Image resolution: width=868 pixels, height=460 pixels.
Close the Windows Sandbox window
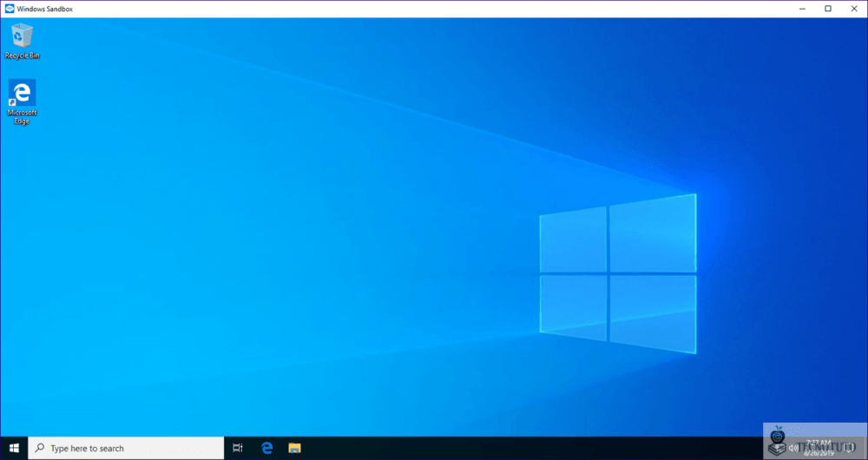(854, 9)
